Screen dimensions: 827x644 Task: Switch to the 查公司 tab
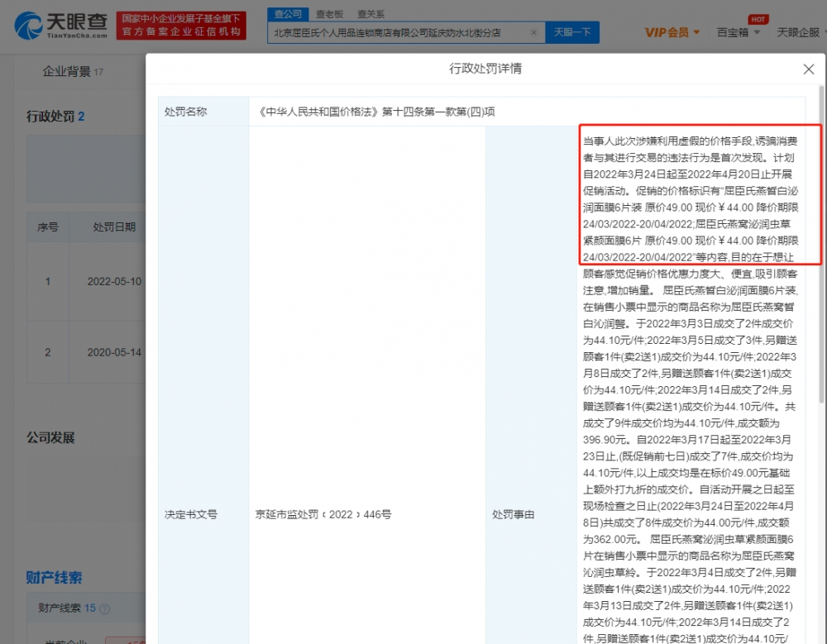tap(288, 14)
